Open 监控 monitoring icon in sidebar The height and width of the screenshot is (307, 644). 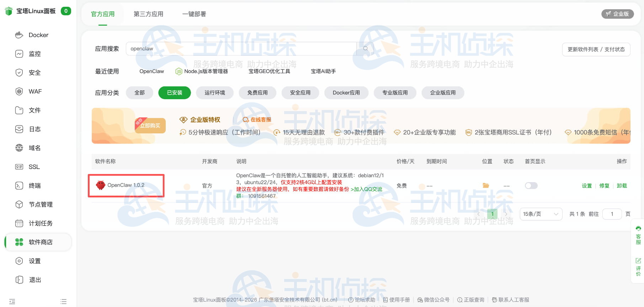(19, 54)
